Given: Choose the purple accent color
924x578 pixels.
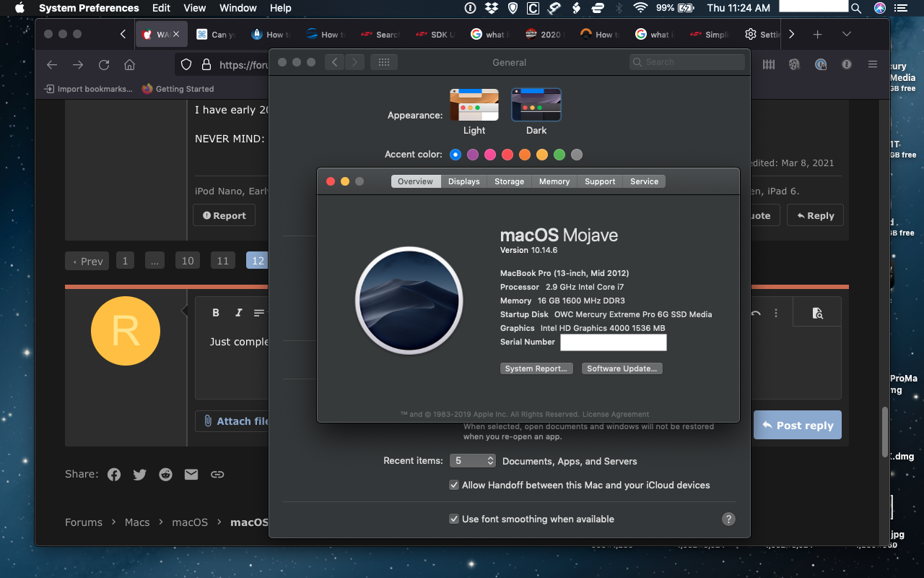Looking at the screenshot, I should (x=473, y=155).
